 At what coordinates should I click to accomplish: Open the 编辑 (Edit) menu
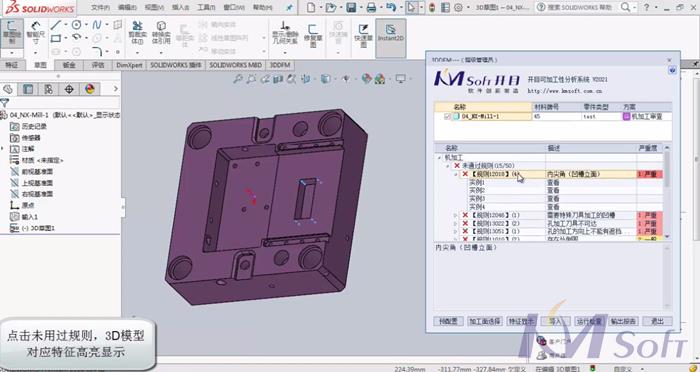[128, 7]
